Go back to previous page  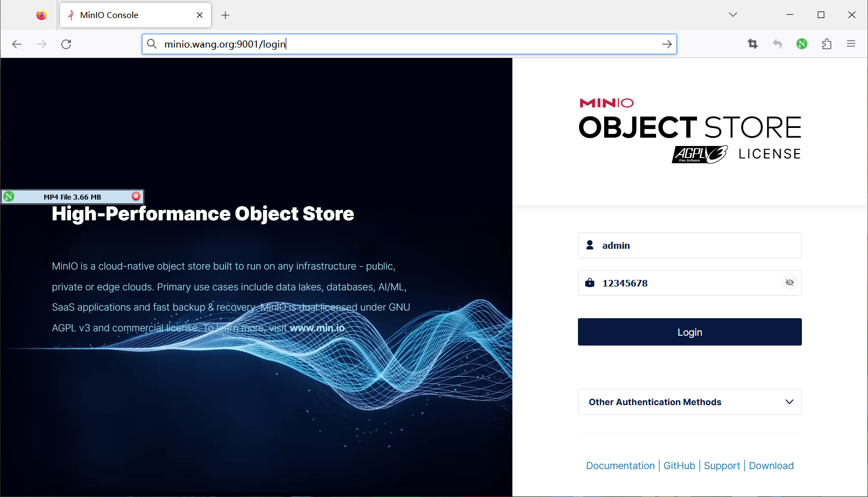pos(17,44)
